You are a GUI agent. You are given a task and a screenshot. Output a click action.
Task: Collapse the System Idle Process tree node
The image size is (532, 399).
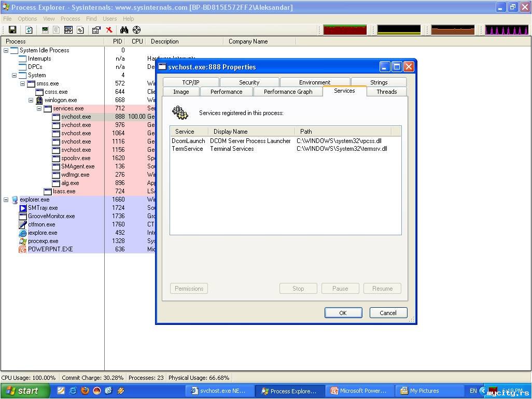[x=6, y=50]
